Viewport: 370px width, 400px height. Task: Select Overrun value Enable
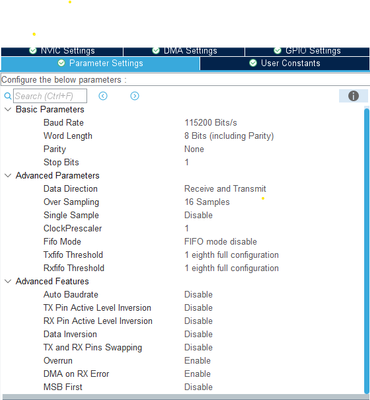197,361
